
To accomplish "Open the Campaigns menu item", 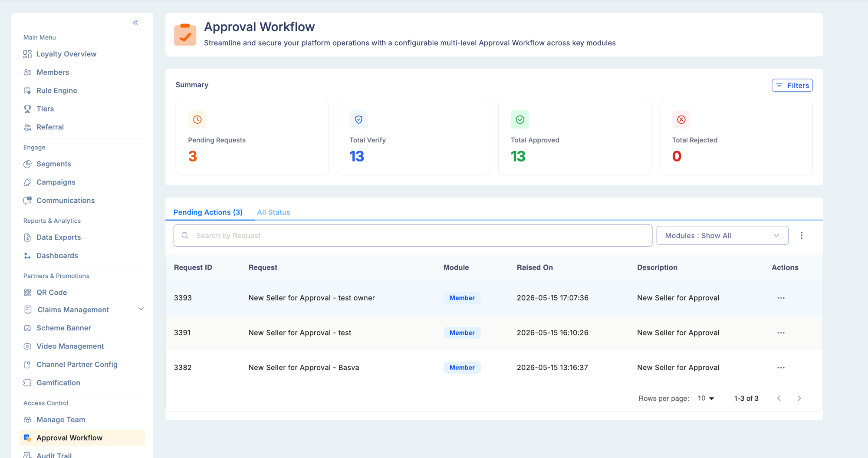I will pos(56,182).
